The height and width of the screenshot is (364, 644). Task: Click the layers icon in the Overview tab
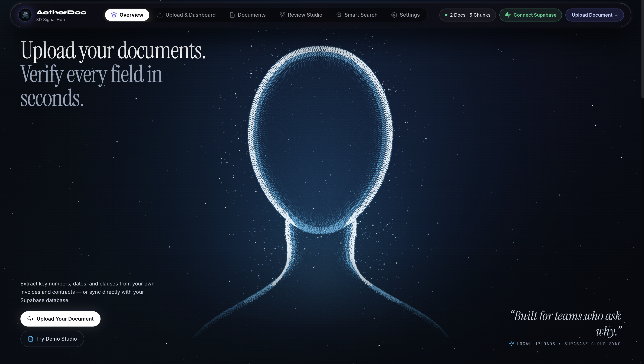coord(114,15)
